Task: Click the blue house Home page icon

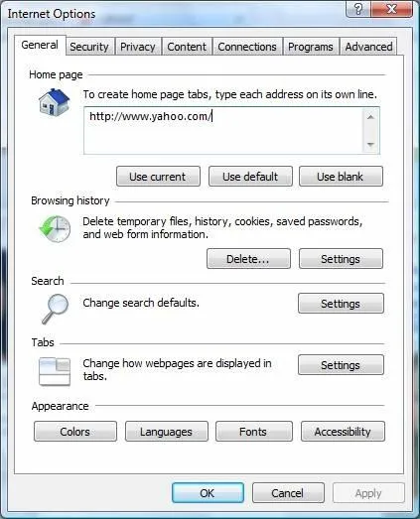Action: [54, 102]
